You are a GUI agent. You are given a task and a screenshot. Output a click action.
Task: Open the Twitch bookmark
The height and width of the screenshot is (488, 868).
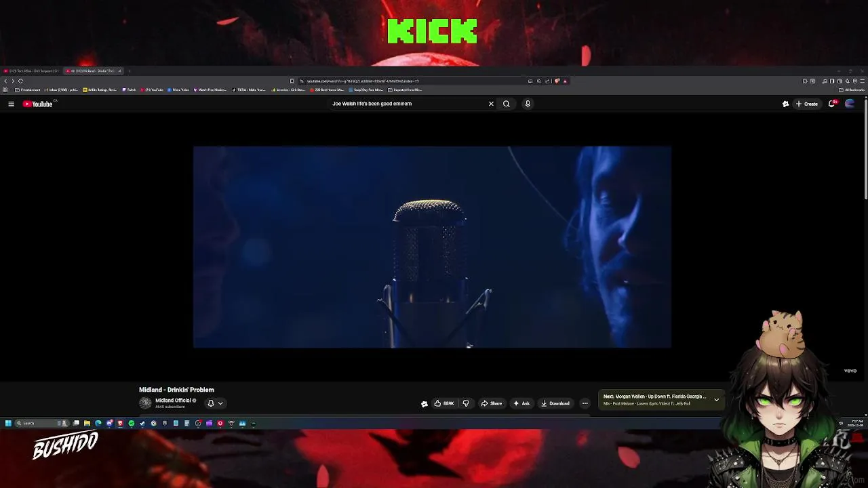(130, 89)
